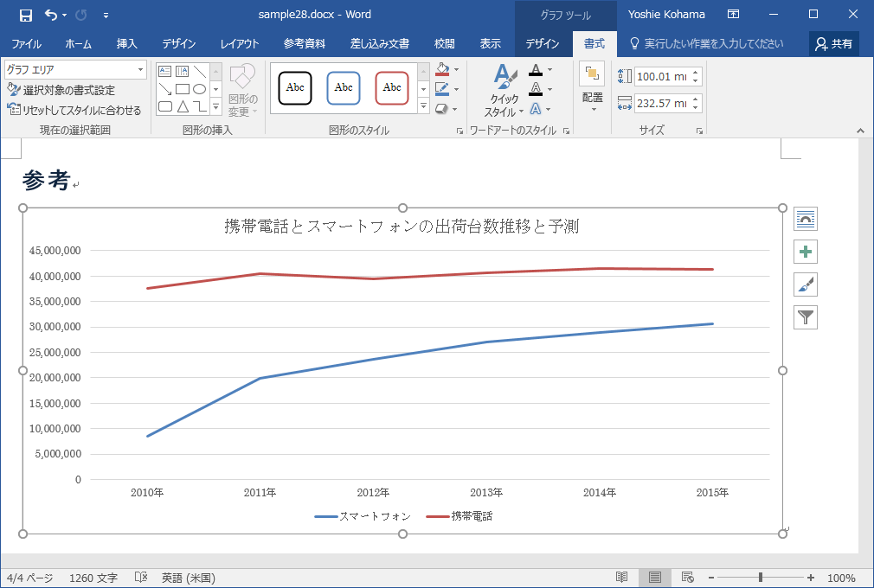Click リセットしてスタイルに合わせる button
Screen dimensions: 874x588
pos(74,110)
